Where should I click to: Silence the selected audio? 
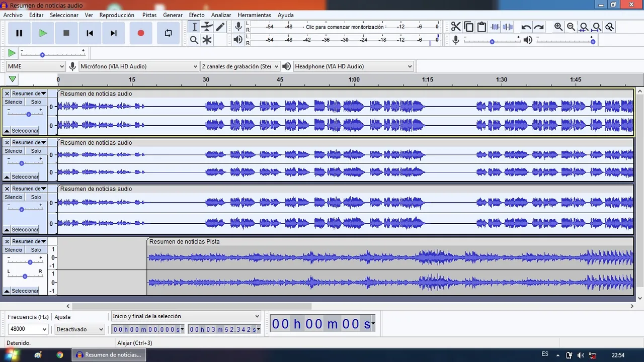(508, 27)
